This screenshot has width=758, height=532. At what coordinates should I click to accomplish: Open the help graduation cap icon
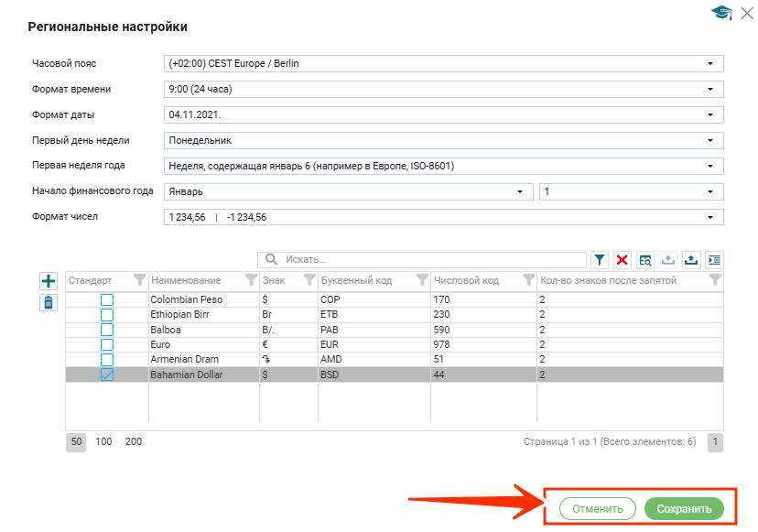tap(721, 12)
